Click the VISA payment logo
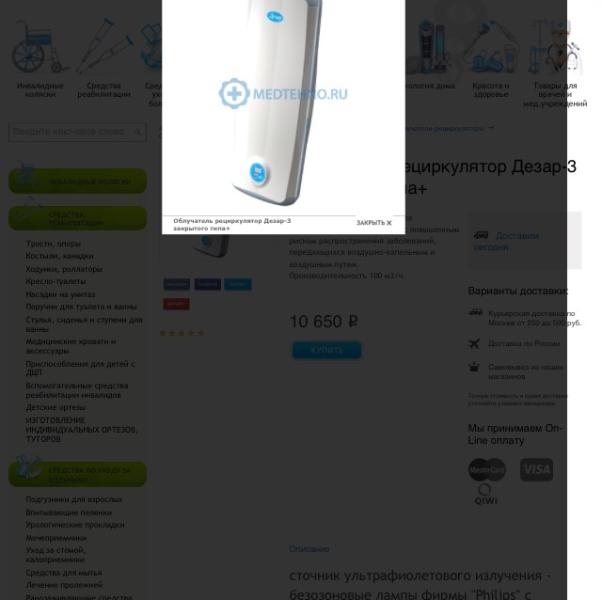Image resolution: width=602 pixels, height=600 pixels. (x=536, y=469)
